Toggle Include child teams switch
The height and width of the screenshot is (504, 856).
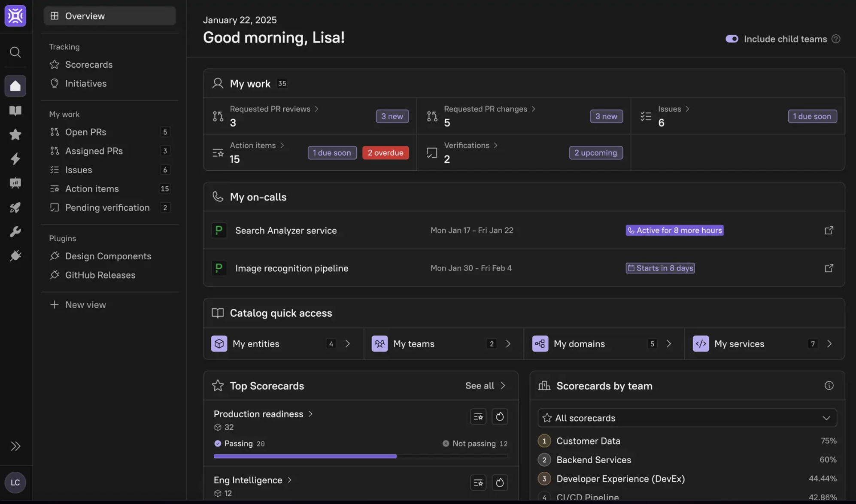click(732, 39)
